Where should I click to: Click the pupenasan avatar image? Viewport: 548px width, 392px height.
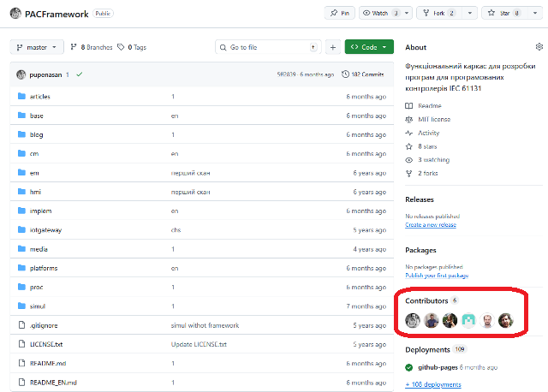pos(21,74)
